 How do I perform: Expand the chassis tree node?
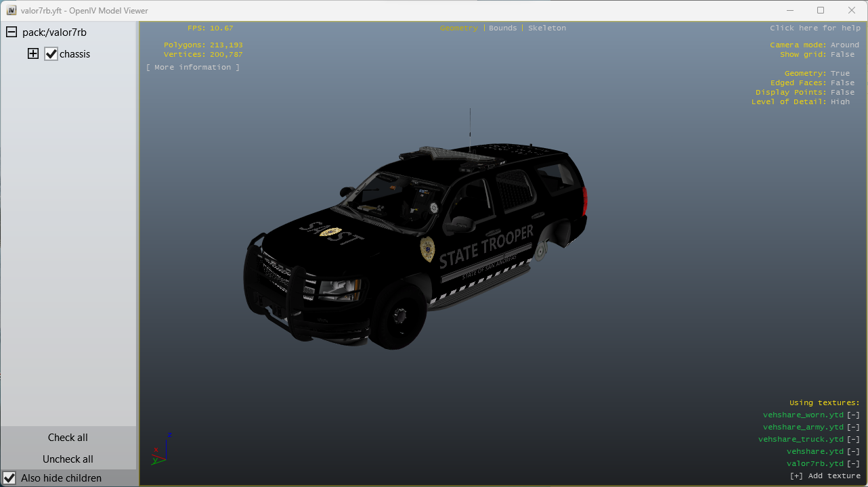coord(33,54)
